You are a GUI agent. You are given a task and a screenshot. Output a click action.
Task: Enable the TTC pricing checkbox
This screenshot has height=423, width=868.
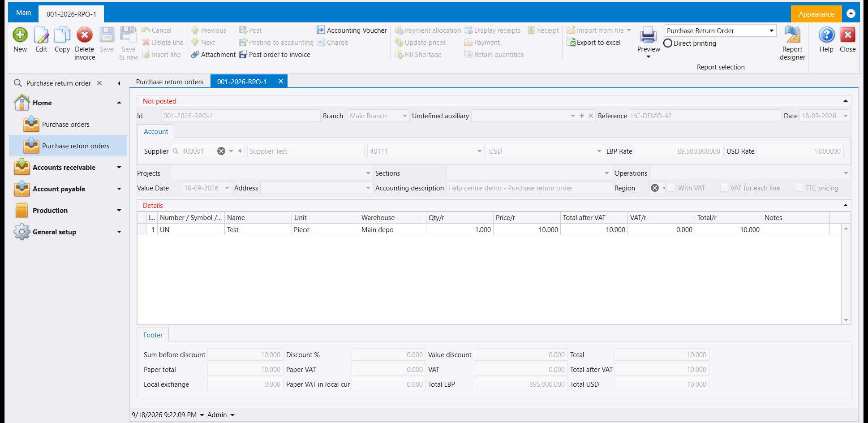click(x=799, y=188)
